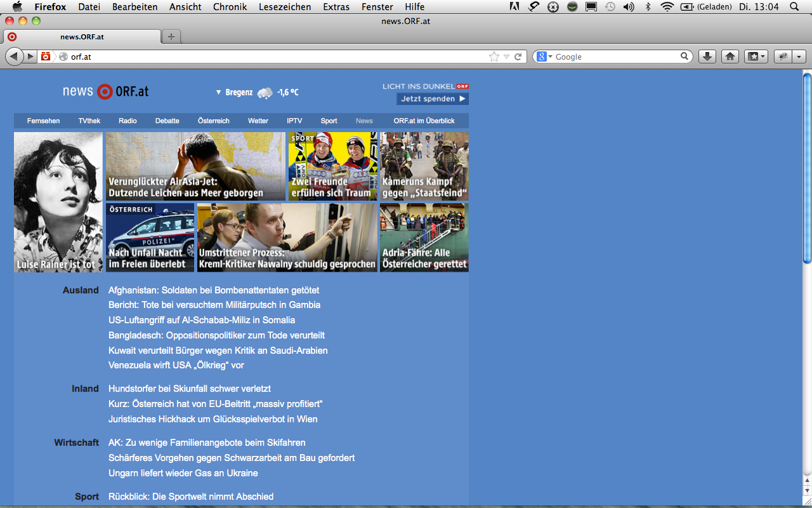Open the Adria-Fähre story thumbnail
Viewport: 812px width, 508px height.
click(x=424, y=237)
